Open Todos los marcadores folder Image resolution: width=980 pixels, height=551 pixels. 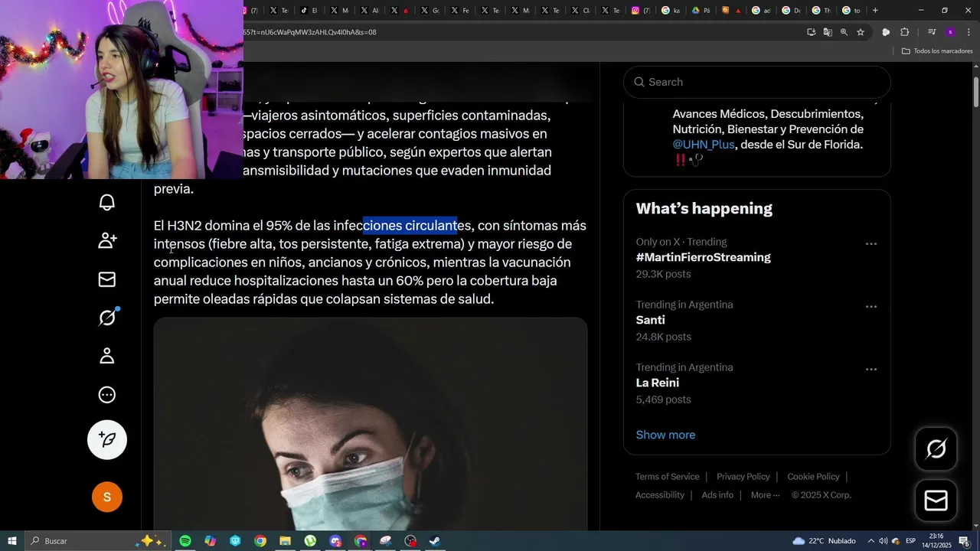pos(937,51)
